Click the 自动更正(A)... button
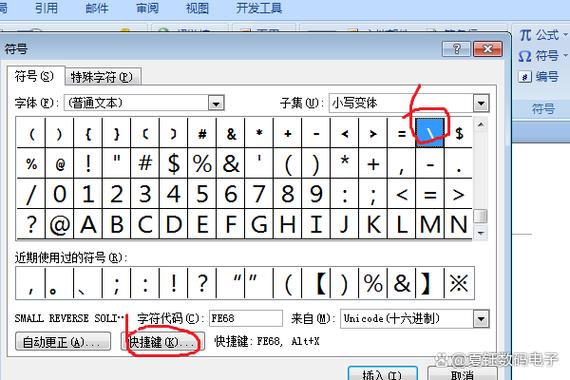The width and height of the screenshot is (570, 380). pos(63,342)
